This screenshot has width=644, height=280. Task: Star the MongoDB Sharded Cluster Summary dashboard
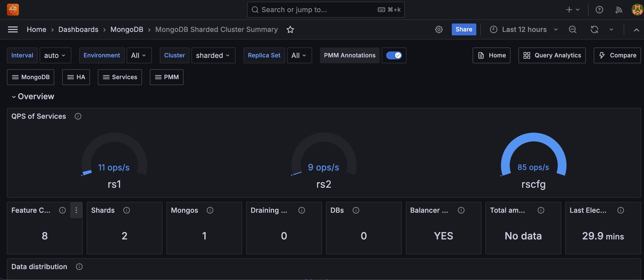pyautogui.click(x=290, y=29)
